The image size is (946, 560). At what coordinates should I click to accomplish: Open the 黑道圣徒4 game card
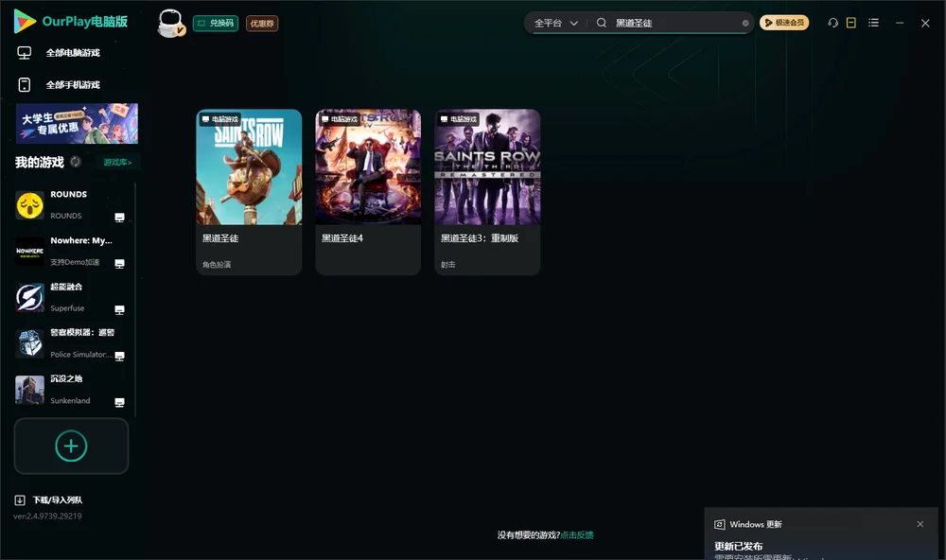(368, 192)
